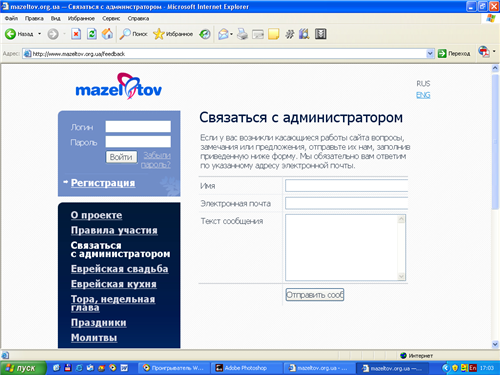Click the blue book toolbar icon
500x375 pixels.
pos(304,34)
